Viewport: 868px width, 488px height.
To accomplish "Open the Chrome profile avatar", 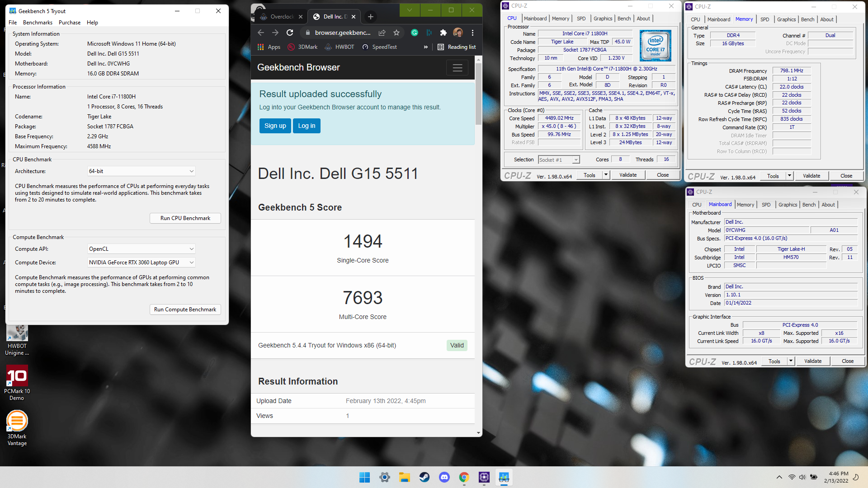I will click(458, 33).
